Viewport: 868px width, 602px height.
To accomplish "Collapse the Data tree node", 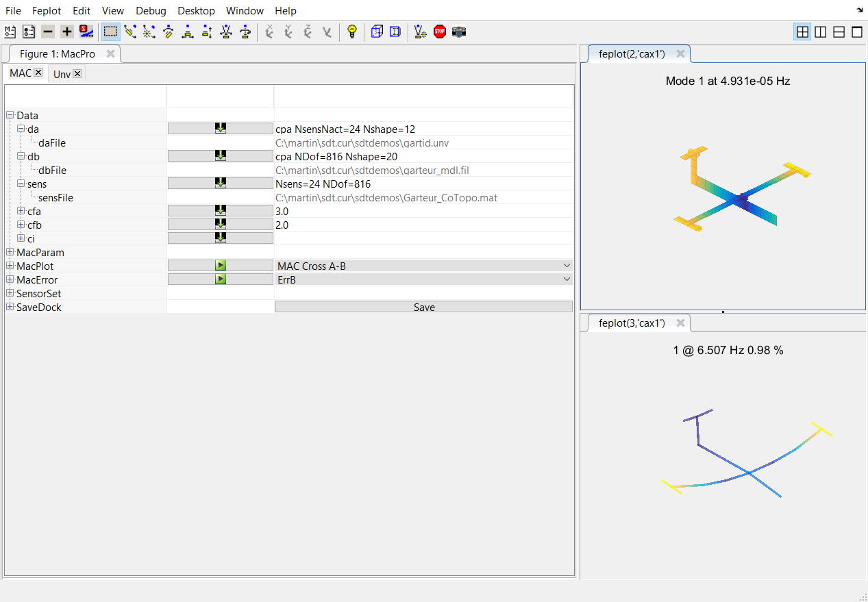I will click(x=10, y=116).
